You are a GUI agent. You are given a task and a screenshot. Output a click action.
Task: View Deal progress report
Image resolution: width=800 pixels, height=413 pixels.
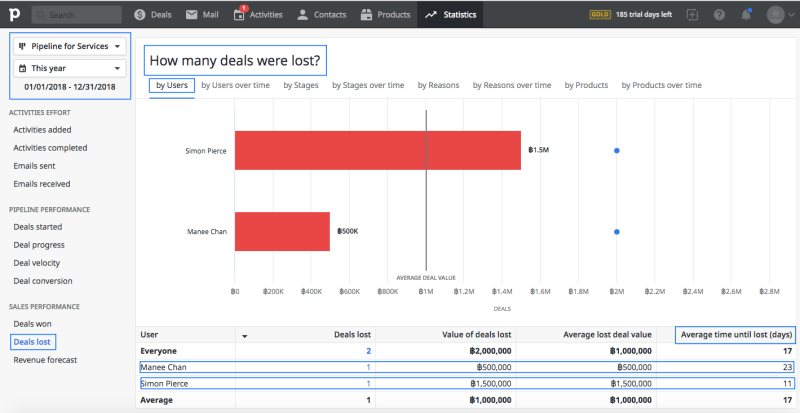pyautogui.click(x=39, y=245)
